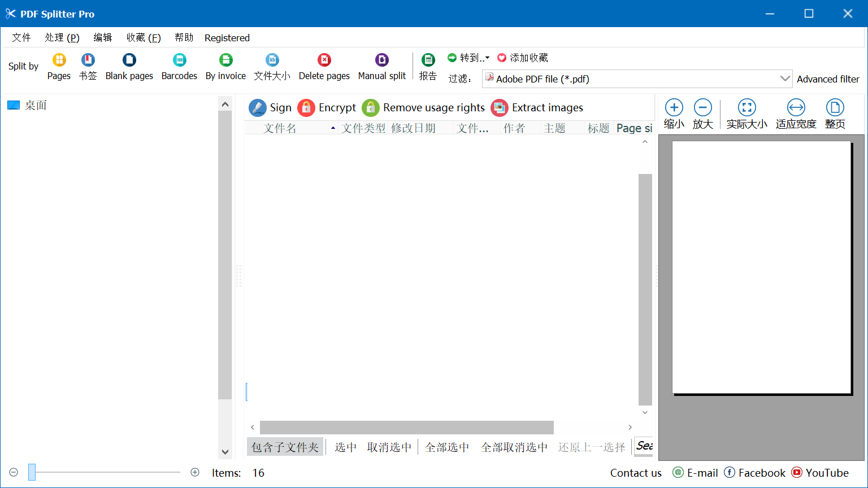Open the Extract images tool

tap(537, 107)
